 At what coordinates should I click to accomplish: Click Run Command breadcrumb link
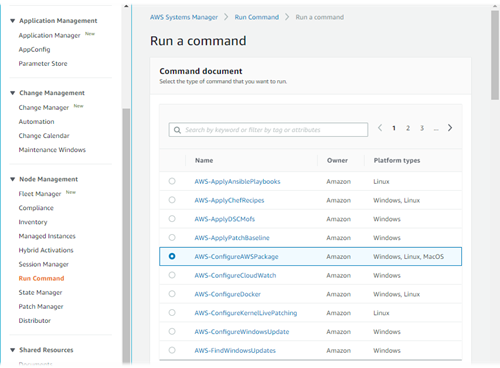[x=257, y=17]
